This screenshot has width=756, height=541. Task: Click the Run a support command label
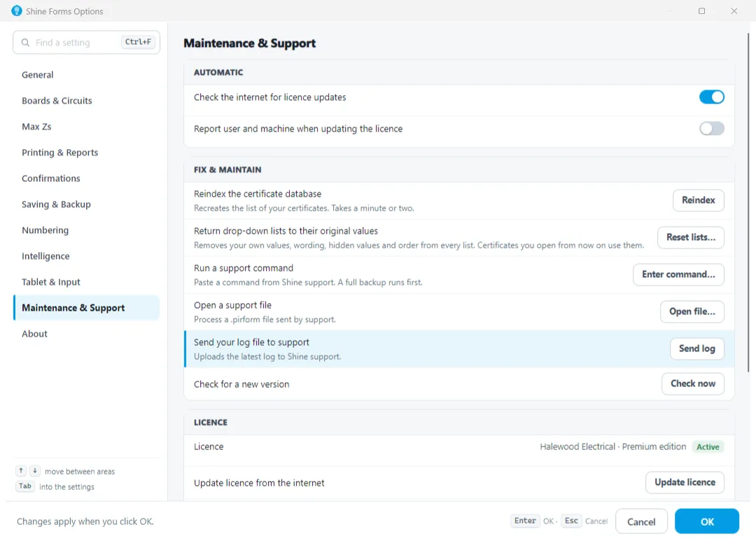(x=244, y=268)
